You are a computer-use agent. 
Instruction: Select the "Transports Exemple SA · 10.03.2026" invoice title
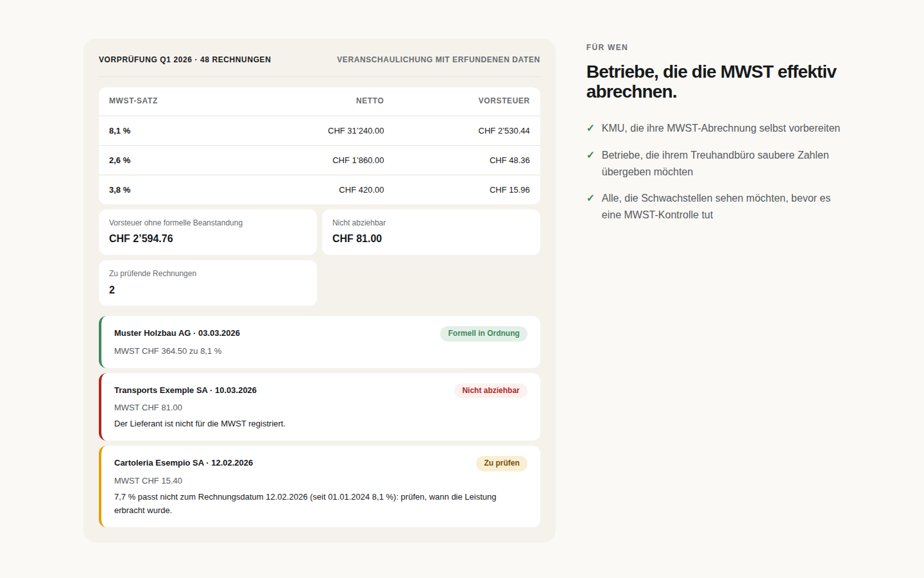[x=185, y=390]
